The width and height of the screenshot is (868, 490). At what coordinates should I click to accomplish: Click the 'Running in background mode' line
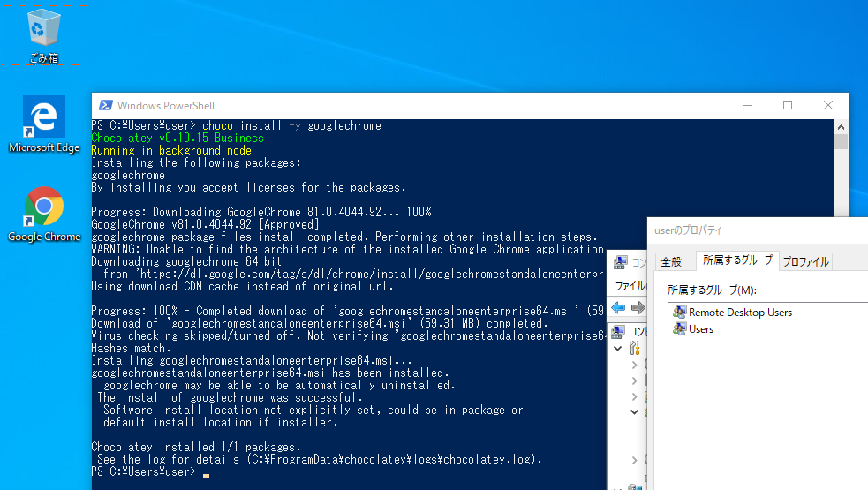[171, 151]
